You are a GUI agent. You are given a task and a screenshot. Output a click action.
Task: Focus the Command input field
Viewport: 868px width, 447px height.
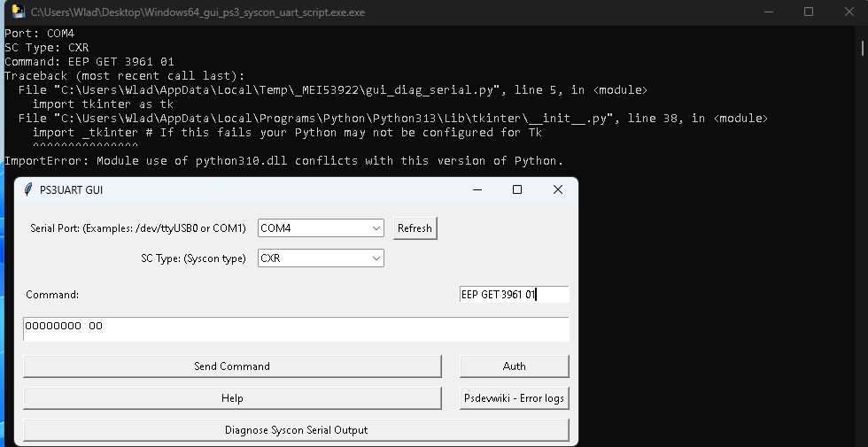[515, 294]
